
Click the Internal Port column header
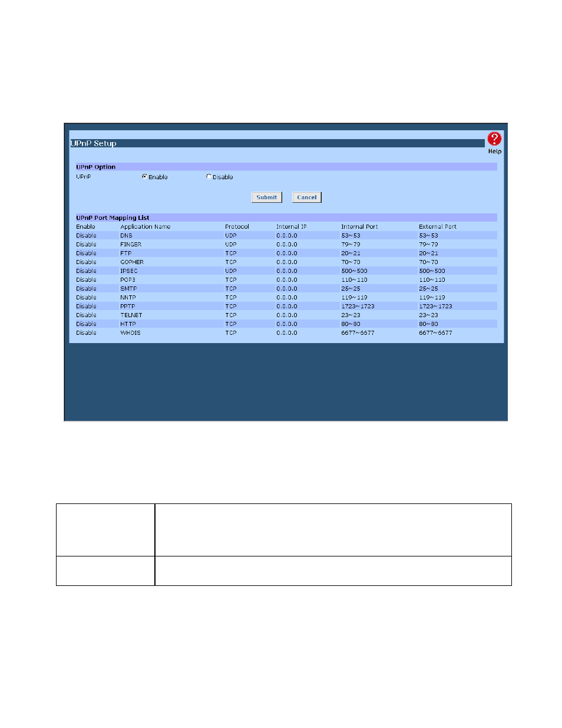[x=359, y=227]
